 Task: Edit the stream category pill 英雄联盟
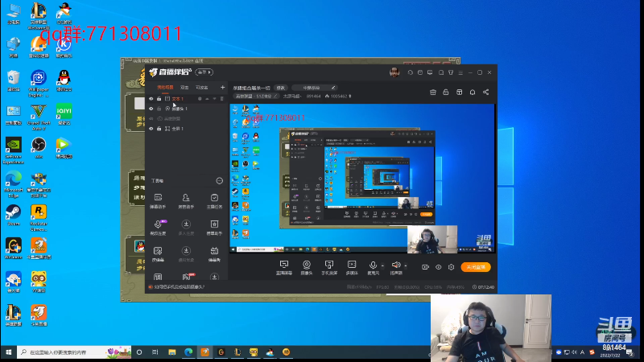click(x=256, y=96)
